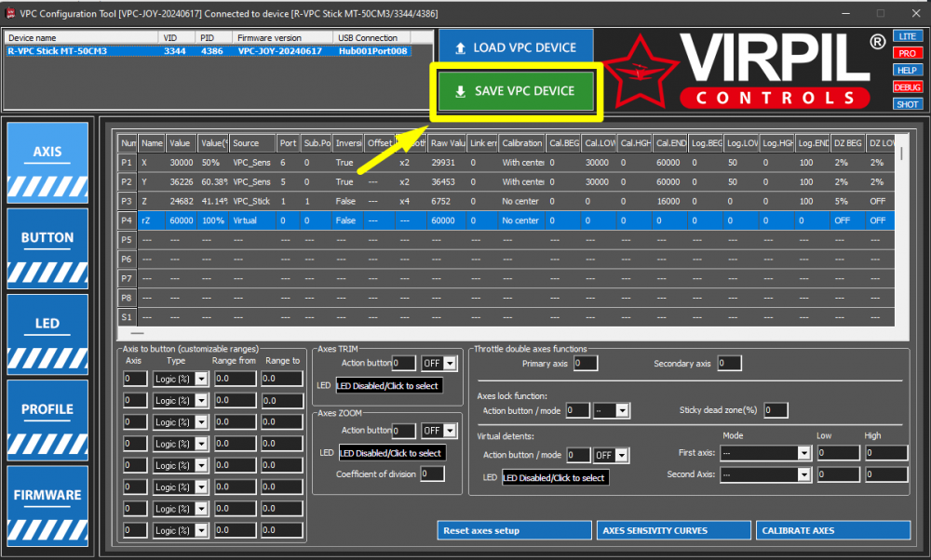The image size is (931, 560).
Task: Click Reset axes setup
Action: click(x=514, y=530)
